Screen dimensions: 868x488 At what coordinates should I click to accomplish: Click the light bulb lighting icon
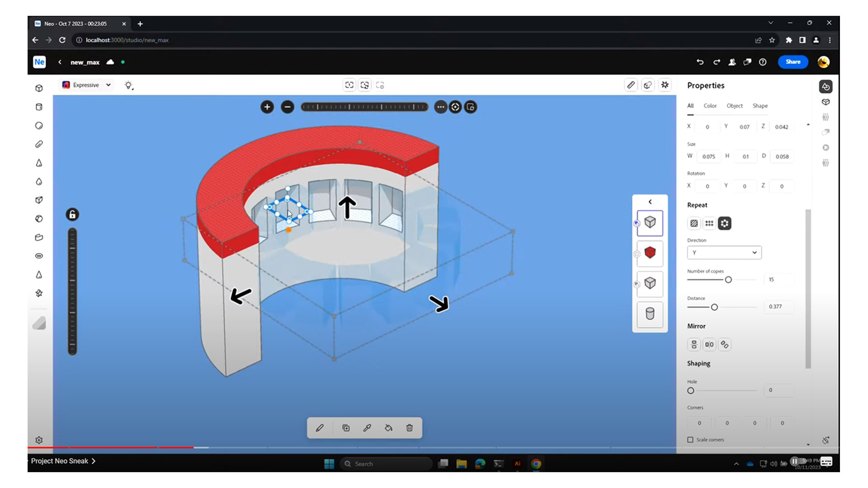click(129, 85)
